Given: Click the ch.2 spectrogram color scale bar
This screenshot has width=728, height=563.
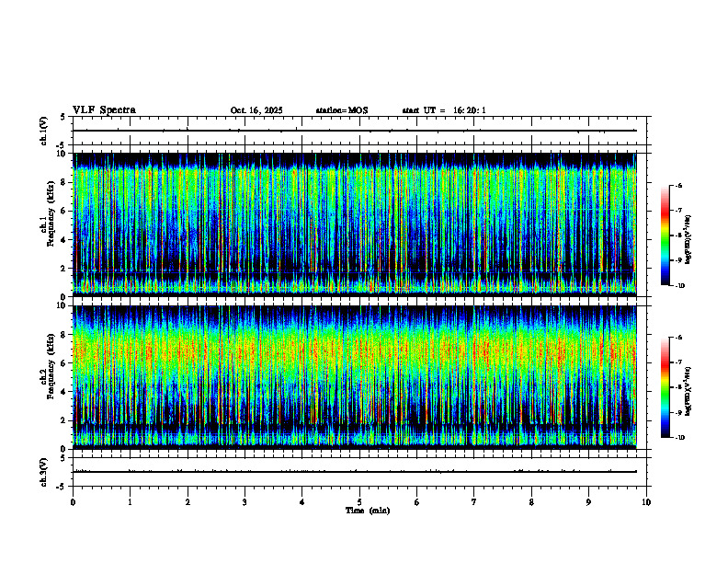Looking at the screenshot, I should 665,387.
